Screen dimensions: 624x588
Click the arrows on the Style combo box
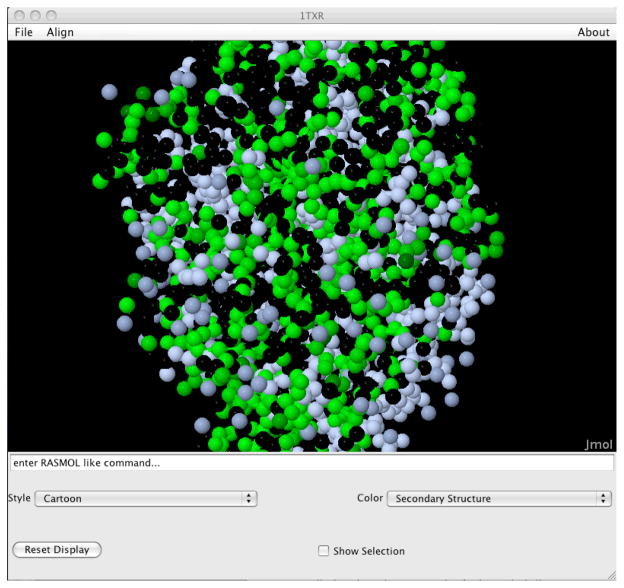(250, 498)
